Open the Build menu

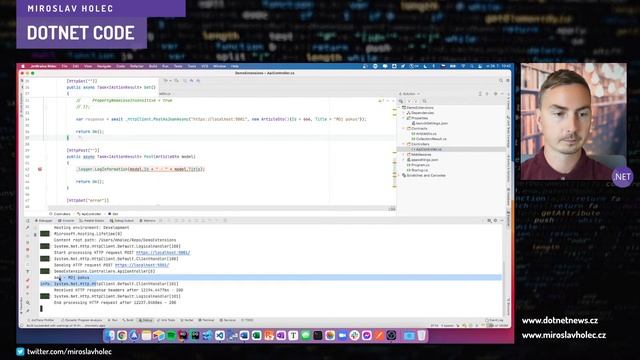click(x=153, y=66)
